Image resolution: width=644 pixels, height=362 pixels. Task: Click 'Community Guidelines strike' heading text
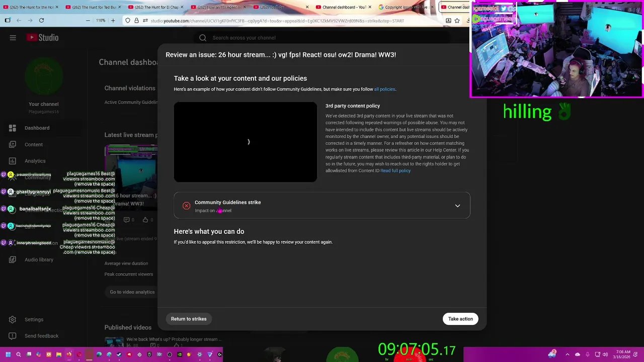tap(228, 203)
